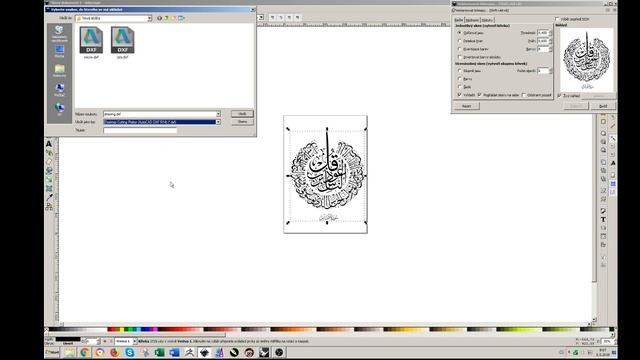This screenshot has width=640, height=360.
Task: Open Libraries folder in save dialog sidebar
Action: [x=59, y=71]
